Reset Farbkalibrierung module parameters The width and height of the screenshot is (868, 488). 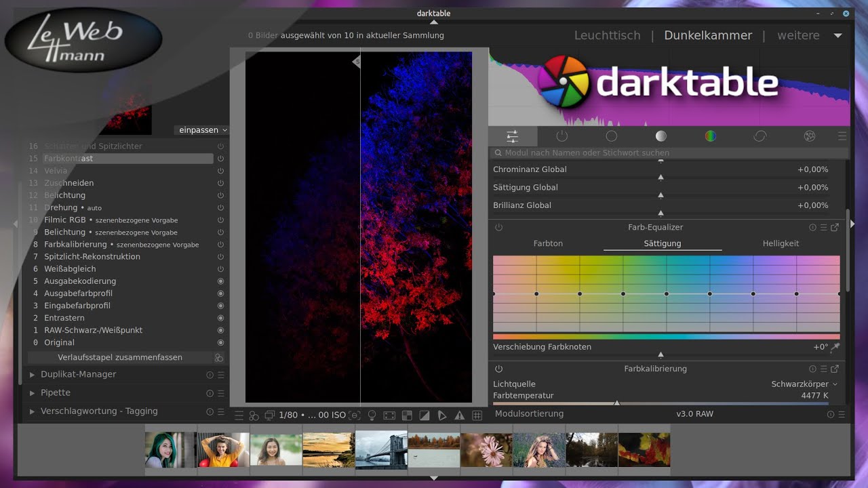(812, 369)
